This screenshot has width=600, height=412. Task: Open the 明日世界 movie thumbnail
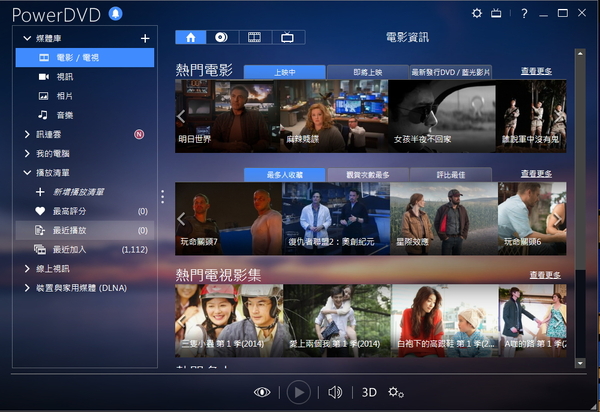click(227, 116)
